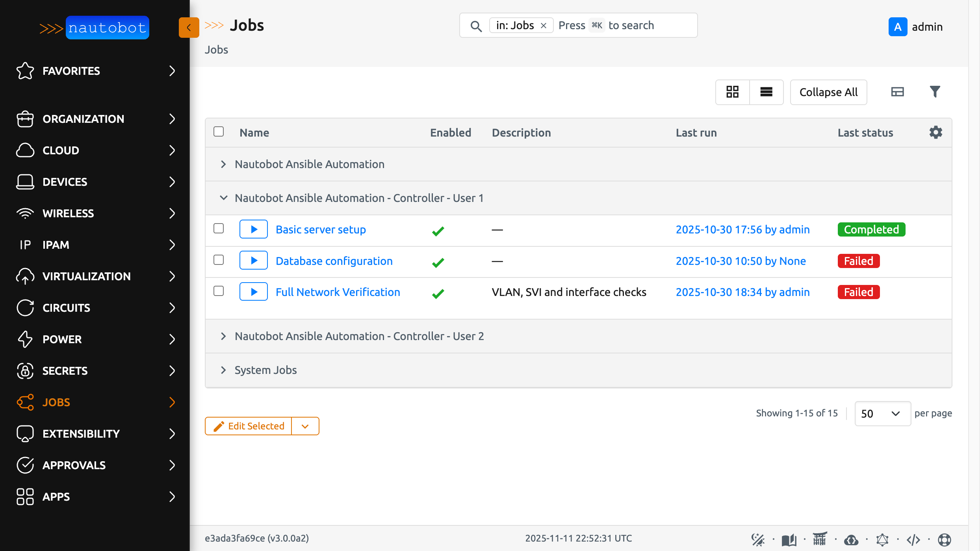Open the table column settings gear icon
The height and width of the screenshot is (551, 980).
click(x=935, y=132)
